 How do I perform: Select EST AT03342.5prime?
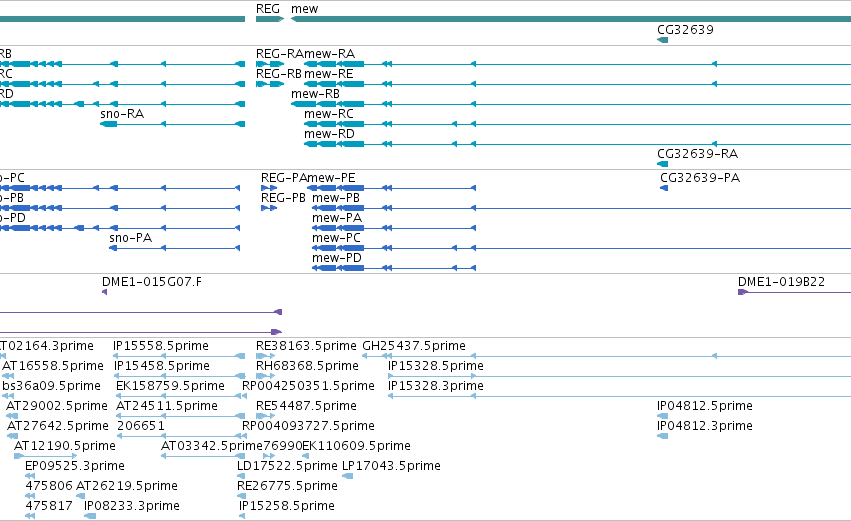[212, 447]
